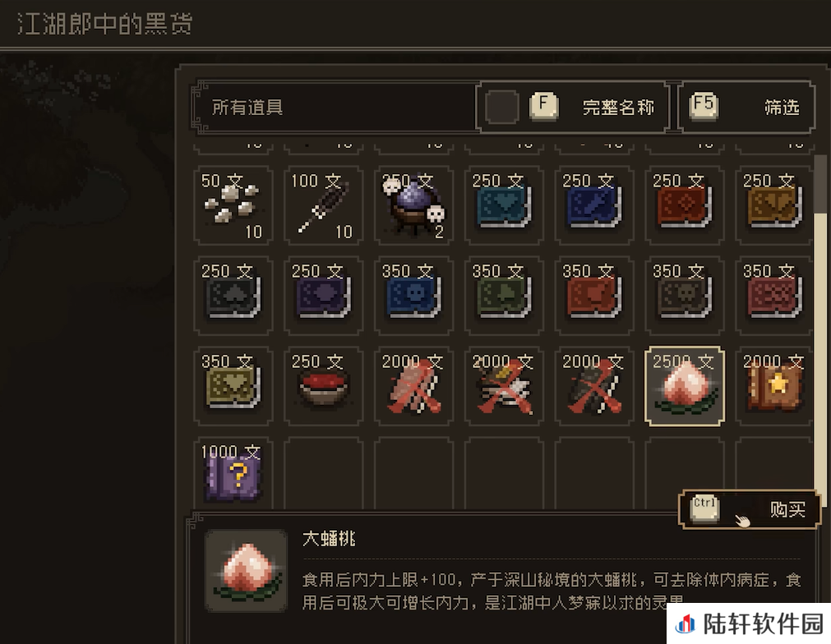Select the dark red patterned manual for 350文

click(774, 296)
